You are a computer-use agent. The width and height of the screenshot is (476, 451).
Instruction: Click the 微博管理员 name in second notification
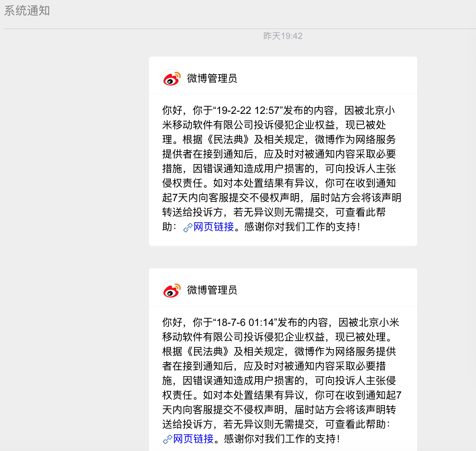(x=212, y=290)
